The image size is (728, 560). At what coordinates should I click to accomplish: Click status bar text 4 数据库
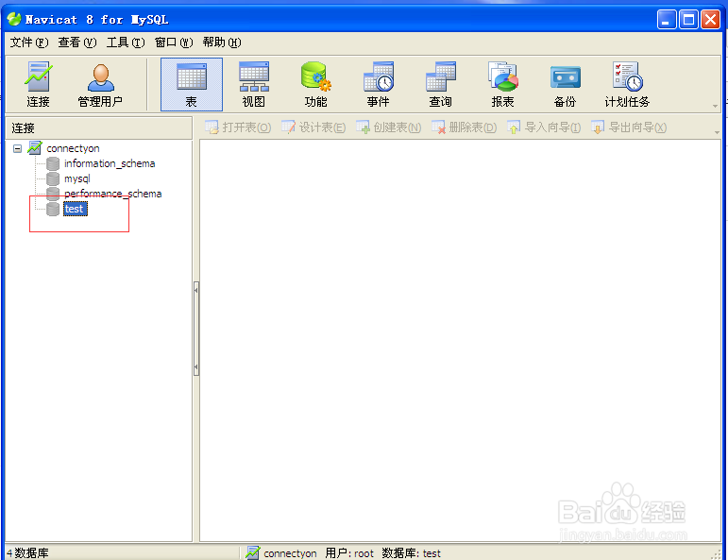(27, 553)
